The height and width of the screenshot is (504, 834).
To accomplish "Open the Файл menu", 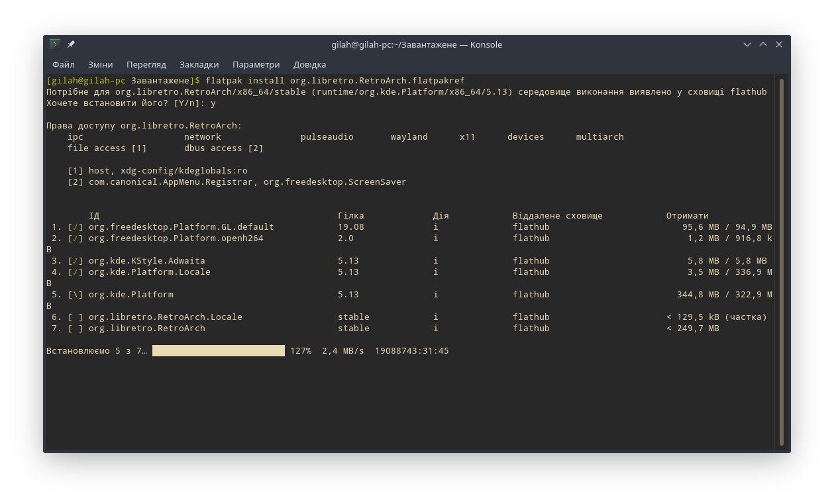I will click(63, 64).
